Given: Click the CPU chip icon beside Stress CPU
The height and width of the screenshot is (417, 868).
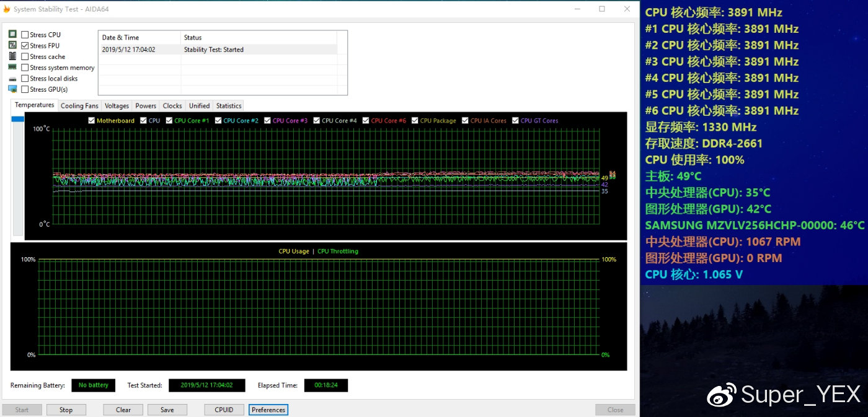Looking at the screenshot, I should pos(12,35).
